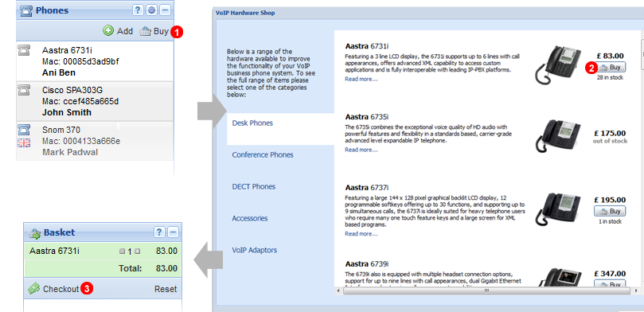Viewport: 644px width, 312px height.
Task: Read more about Aastra 6737i
Action: click(361, 234)
